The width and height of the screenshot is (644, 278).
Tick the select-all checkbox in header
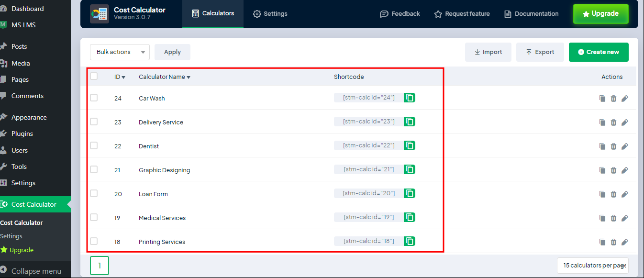(94, 76)
